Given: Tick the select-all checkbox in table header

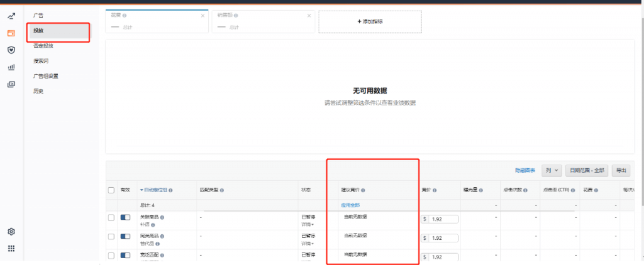Looking at the screenshot, I should (x=111, y=190).
